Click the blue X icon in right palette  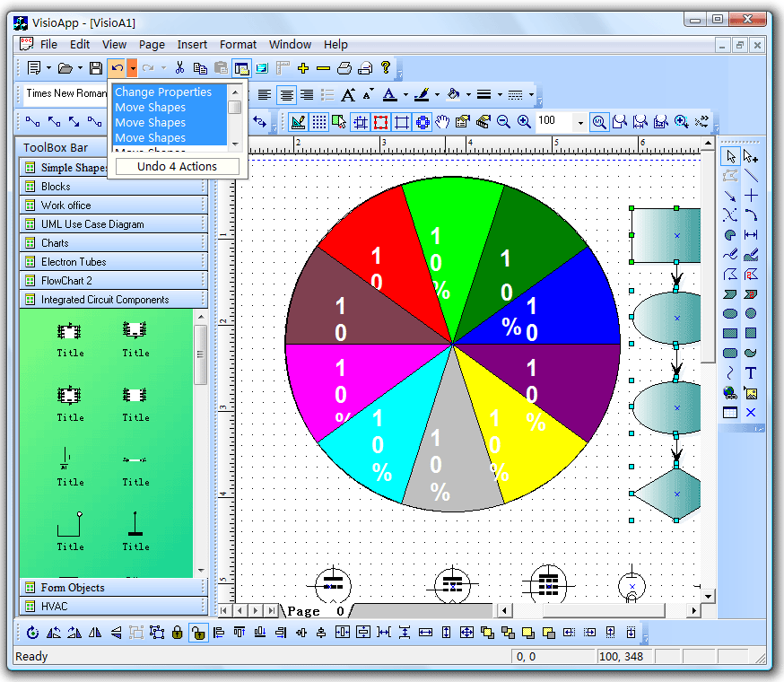751,412
